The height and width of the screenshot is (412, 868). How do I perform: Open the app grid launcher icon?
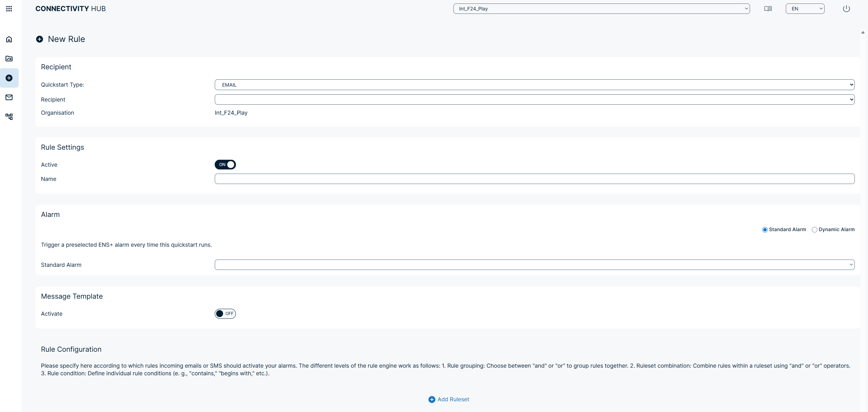pos(9,9)
